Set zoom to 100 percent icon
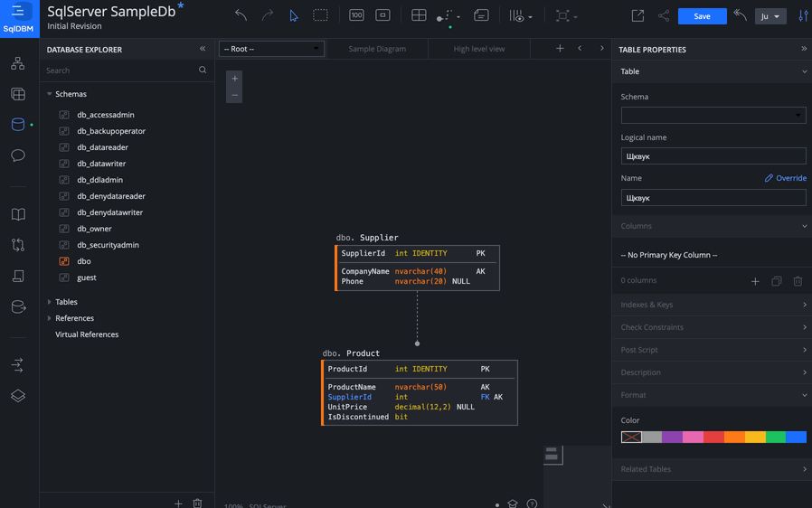The width and height of the screenshot is (812, 508). tap(356, 15)
